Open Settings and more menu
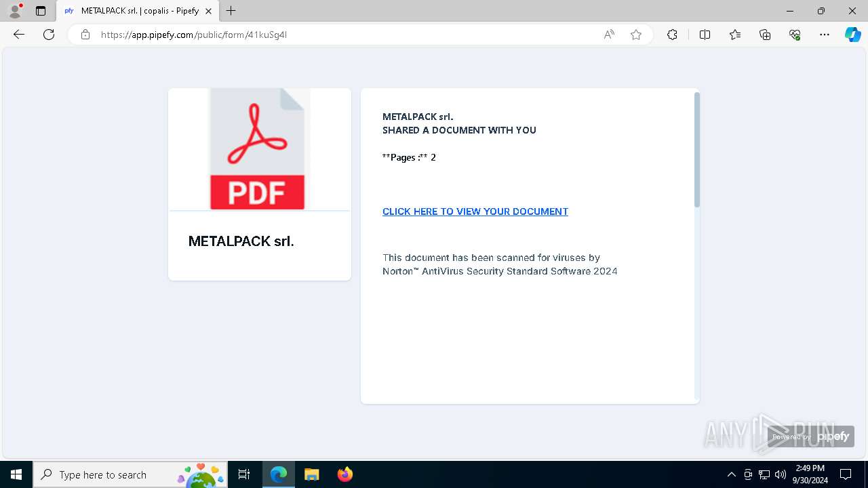Image resolution: width=868 pixels, height=488 pixels. pyautogui.click(x=825, y=35)
